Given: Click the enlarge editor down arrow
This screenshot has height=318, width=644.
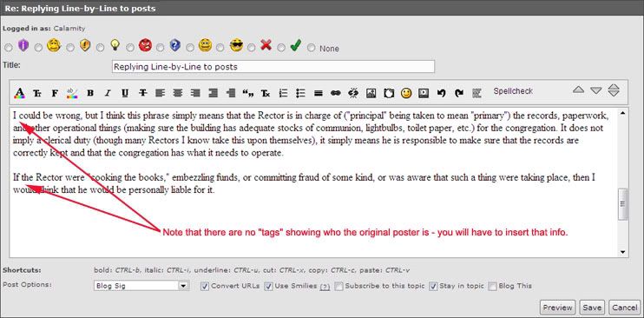Looking at the screenshot, I should point(596,90).
